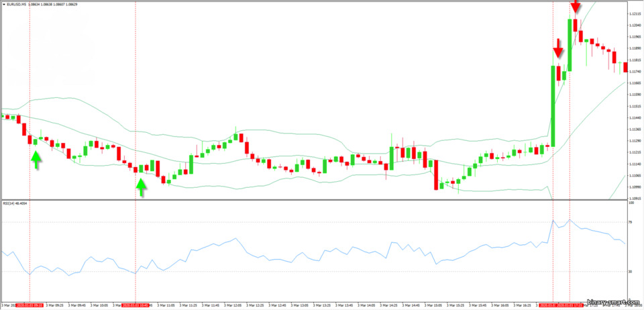The height and width of the screenshot is (310, 644).
Task: Select the EURUSD,M5 chart title
Action: (15, 4)
